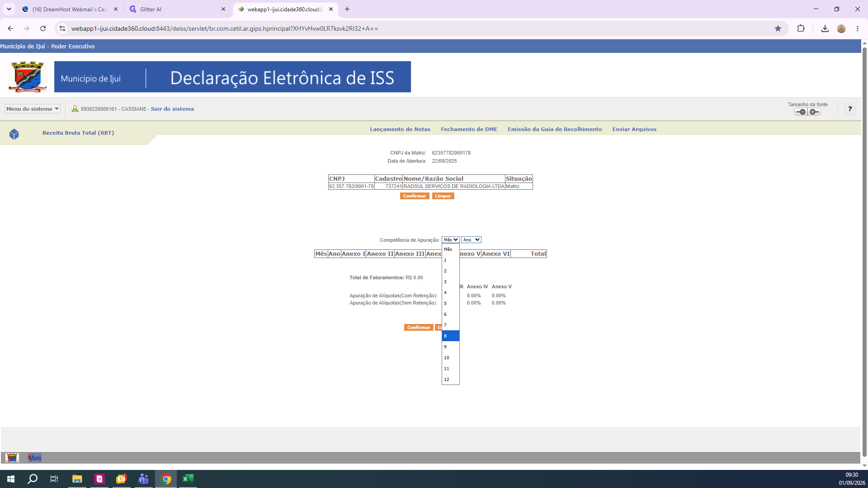Open Emissão da Guia de Recolhimento
The width and height of the screenshot is (868, 488).
555,129
